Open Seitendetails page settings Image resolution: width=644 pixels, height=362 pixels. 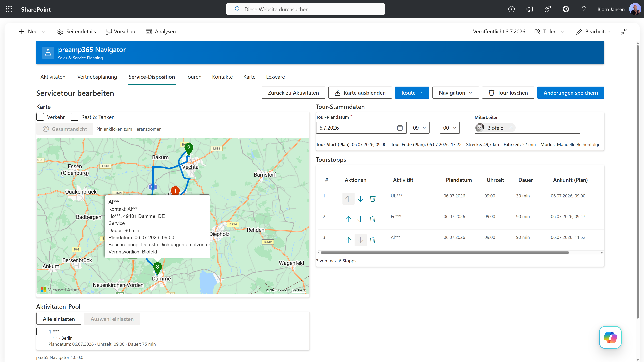[x=76, y=32]
